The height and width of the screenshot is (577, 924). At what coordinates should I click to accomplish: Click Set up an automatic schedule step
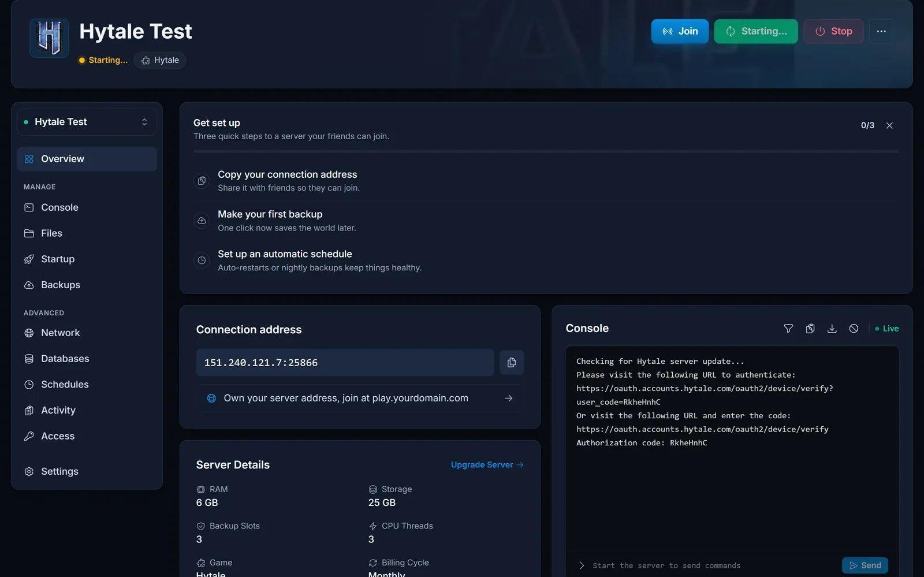click(x=546, y=260)
